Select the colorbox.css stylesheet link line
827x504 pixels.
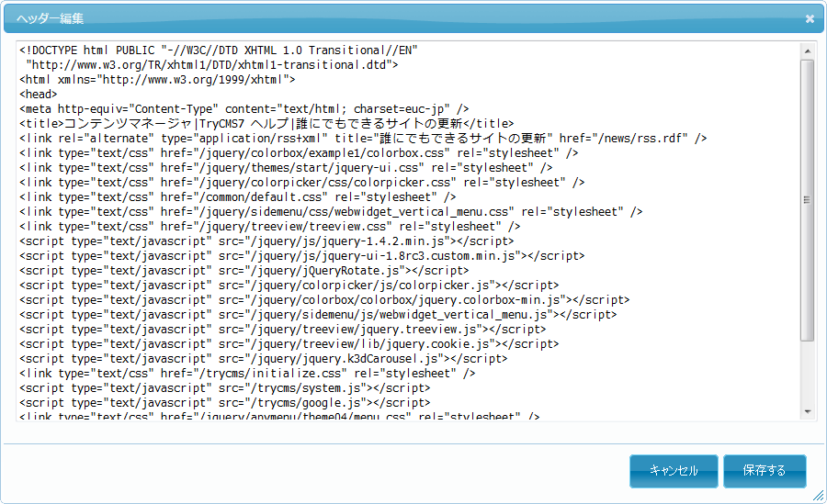pyautogui.click(x=299, y=153)
